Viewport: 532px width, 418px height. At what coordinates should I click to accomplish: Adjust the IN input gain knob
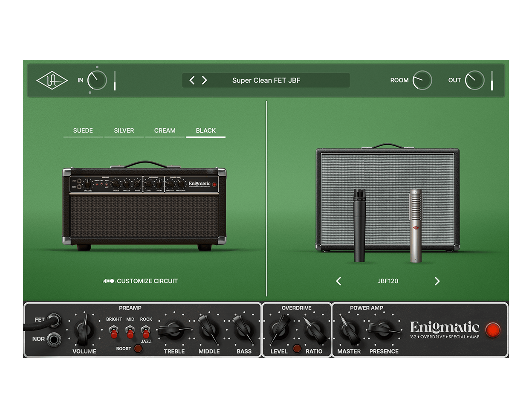coord(97,80)
